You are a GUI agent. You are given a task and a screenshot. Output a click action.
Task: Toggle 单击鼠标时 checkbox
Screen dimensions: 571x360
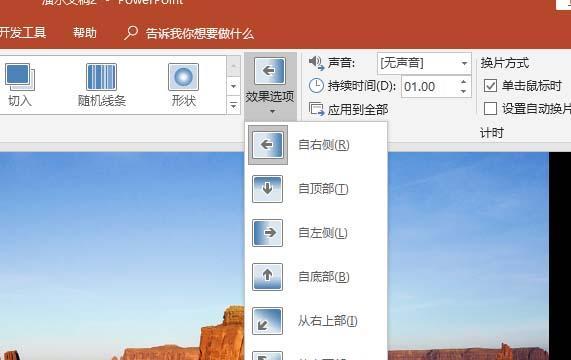[x=490, y=86]
